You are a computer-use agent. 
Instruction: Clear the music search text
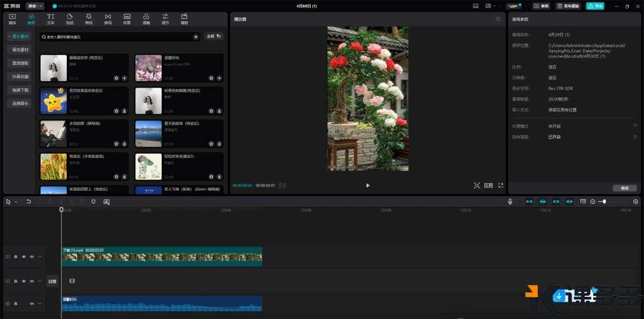196,37
